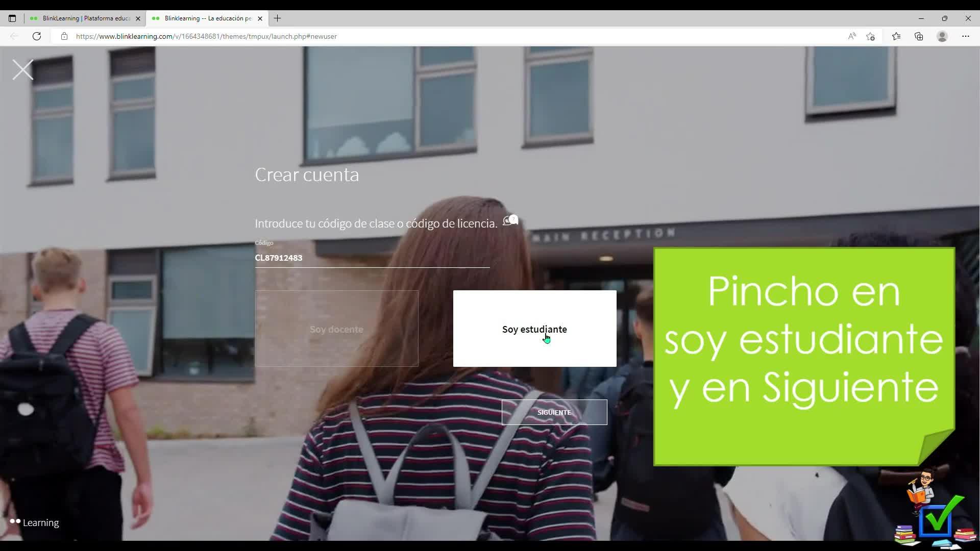Image resolution: width=980 pixels, height=551 pixels.
Task: Add this page to favorites
Action: [871, 36]
